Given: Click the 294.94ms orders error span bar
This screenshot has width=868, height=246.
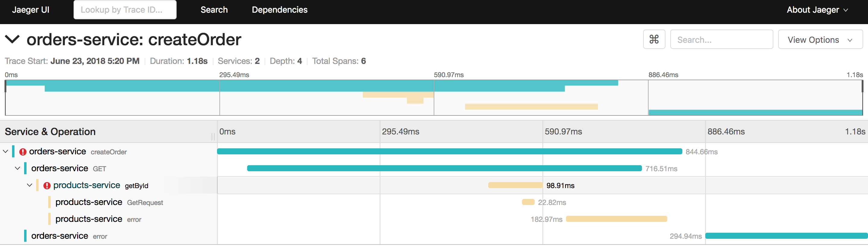Looking at the screenshot, I should (786, 236).
